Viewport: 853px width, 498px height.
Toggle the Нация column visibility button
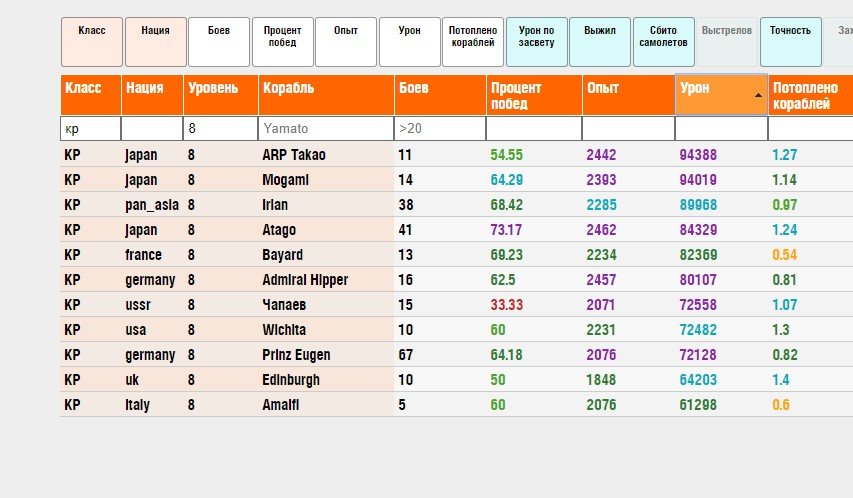(156, 42)
